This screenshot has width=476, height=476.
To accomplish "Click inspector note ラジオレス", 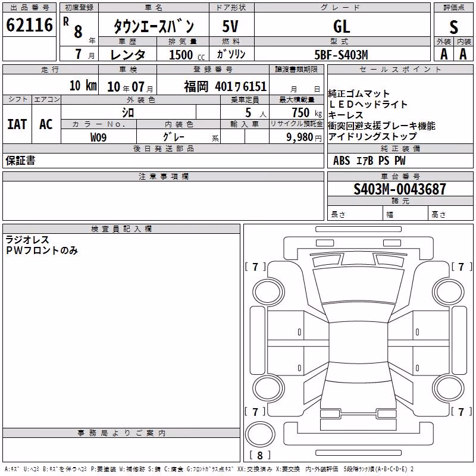I will pos(27,240).
